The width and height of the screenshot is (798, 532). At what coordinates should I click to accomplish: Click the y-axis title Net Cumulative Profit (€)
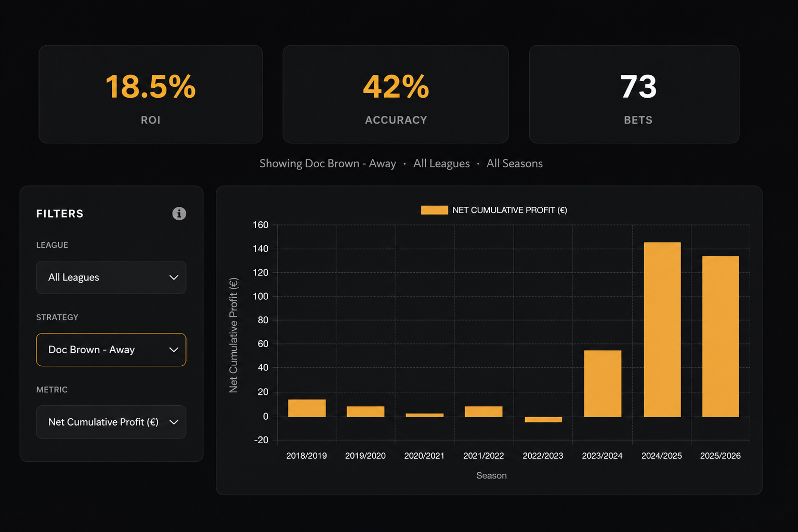pyautogui.click(x=233, y=335)
